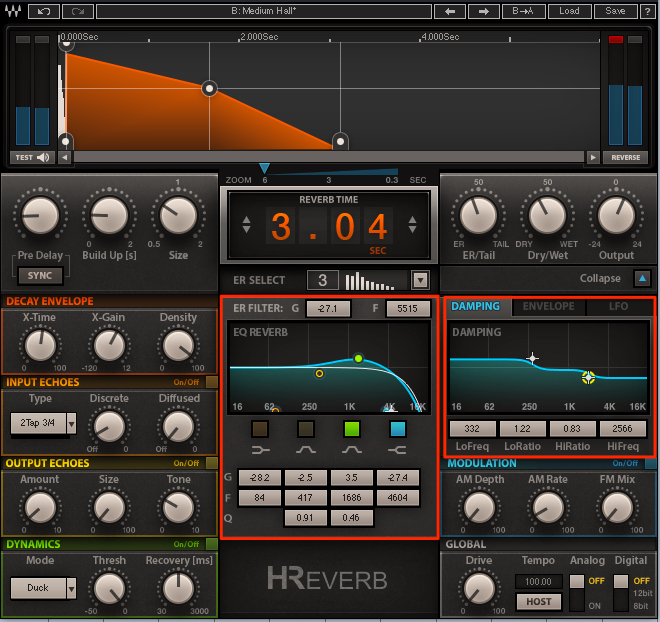This screenshot has width=660, height=622.
Task: Click the Dry/Wet knob
Action: click(x=547, y=215)
